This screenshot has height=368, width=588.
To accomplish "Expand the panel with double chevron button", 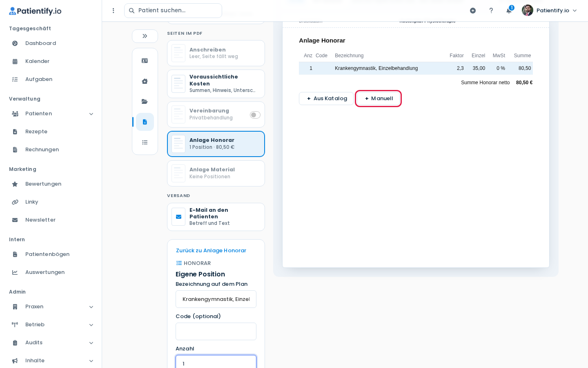I will pyautogui.click(x=145, y=36).
